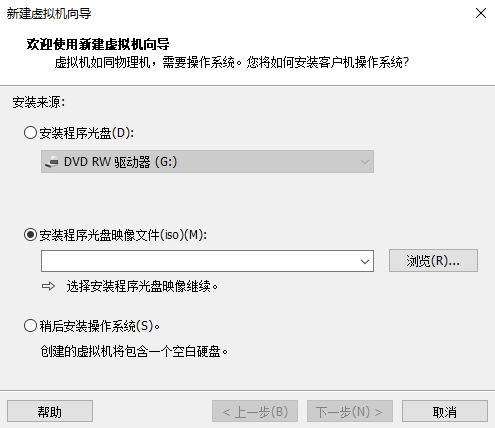The height and width of the screenshot is (428, 495).
Task: Choose the 稍后安装操作系统(S) radio option
Action: coord(30,326)
